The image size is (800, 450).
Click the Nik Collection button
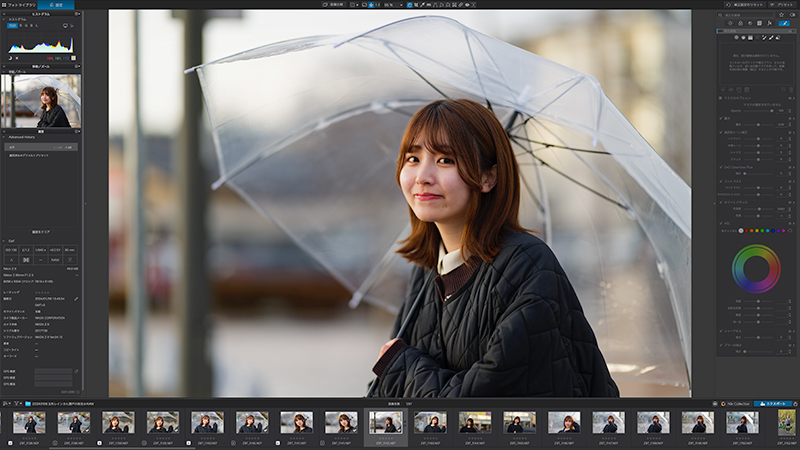click(735, 404)
